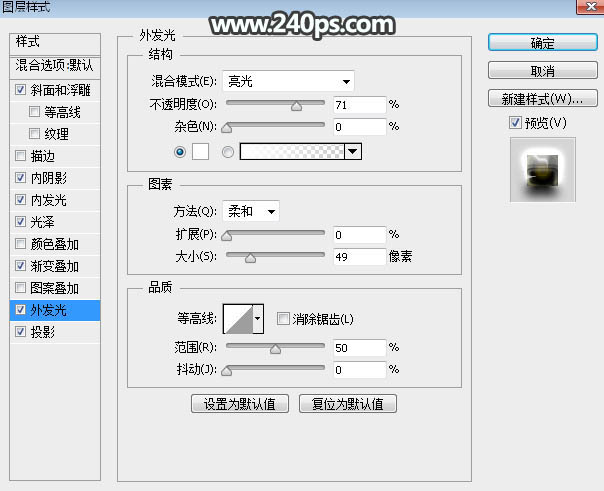This screenshot has height=491, width=604.
Task: Open the 等高线 contour picker arrow
Action: (x=258, y=318)
